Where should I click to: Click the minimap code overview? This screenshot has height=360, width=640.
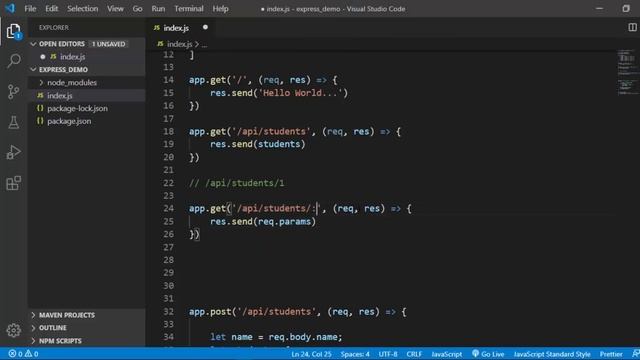pyautogui.click(x=627, y=73)
